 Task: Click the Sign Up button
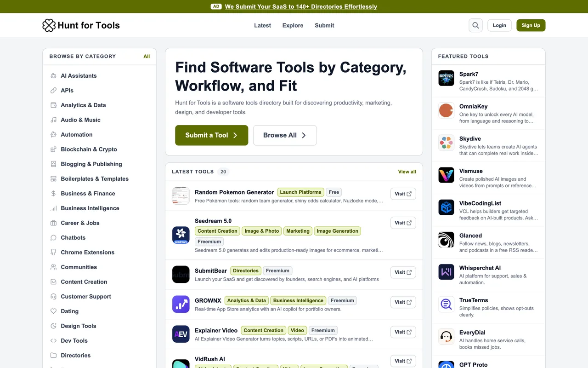pos(531,25)
